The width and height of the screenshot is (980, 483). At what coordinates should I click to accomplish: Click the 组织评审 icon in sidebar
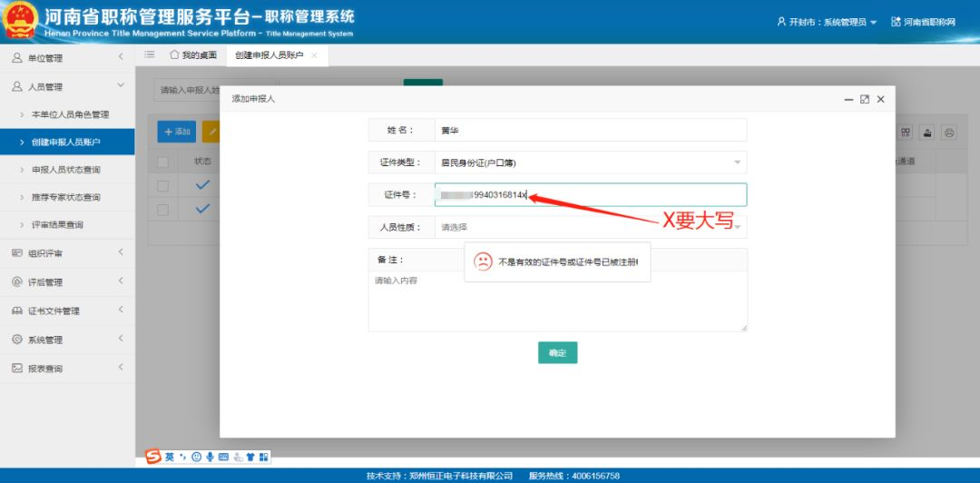point(17,253)
